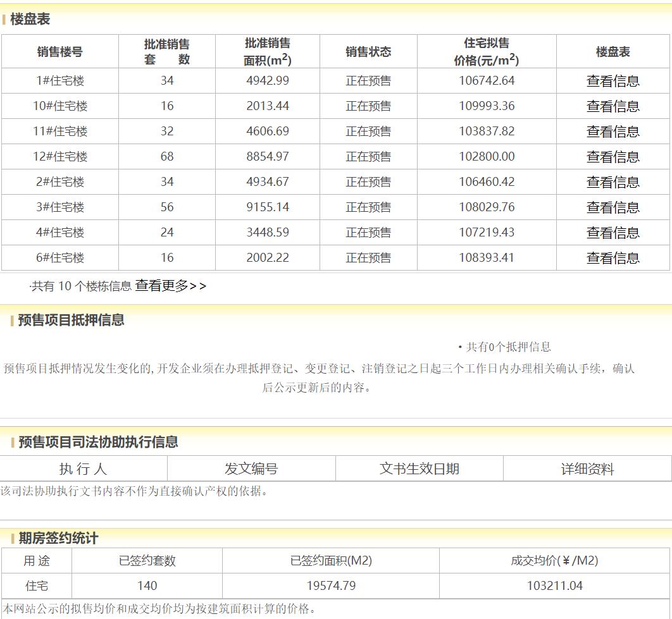The image size is (672, 619).
Task: Open 查看信息 for 6#住宅楼
Action: pos(613,258)
